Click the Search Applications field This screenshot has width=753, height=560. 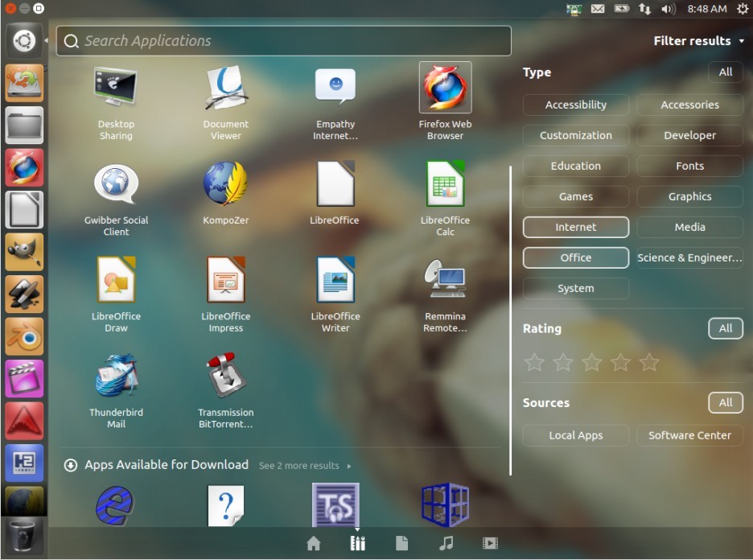(284, 41)
